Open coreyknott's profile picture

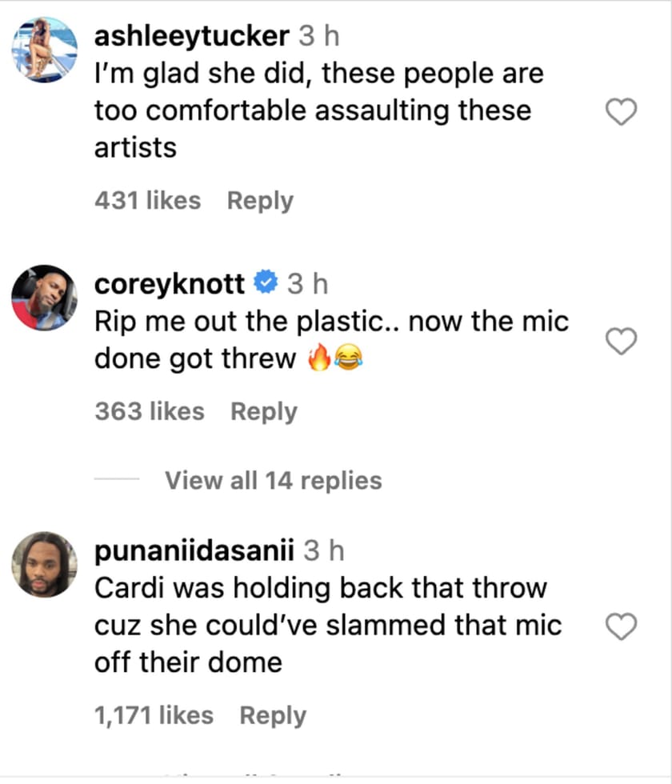(x=44, y=297)
